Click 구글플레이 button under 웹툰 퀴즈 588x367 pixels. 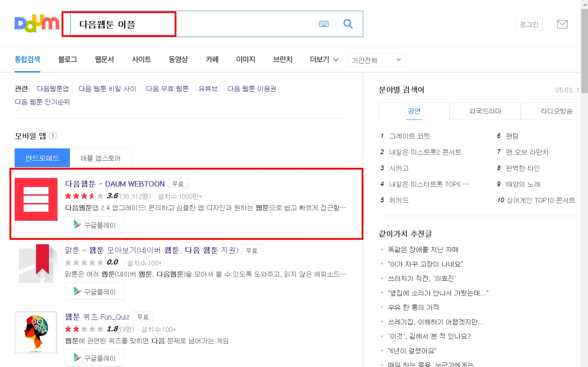point(95,358)
